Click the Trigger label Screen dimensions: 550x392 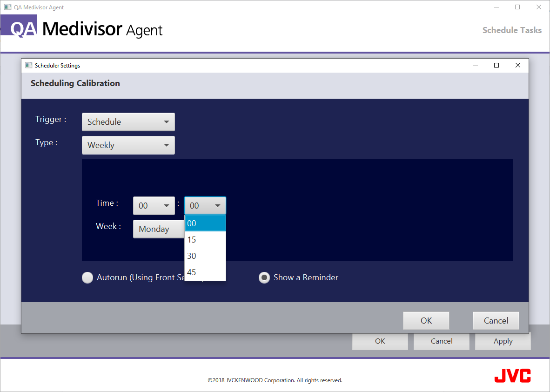pyautogui.click(x=51, y=119)
